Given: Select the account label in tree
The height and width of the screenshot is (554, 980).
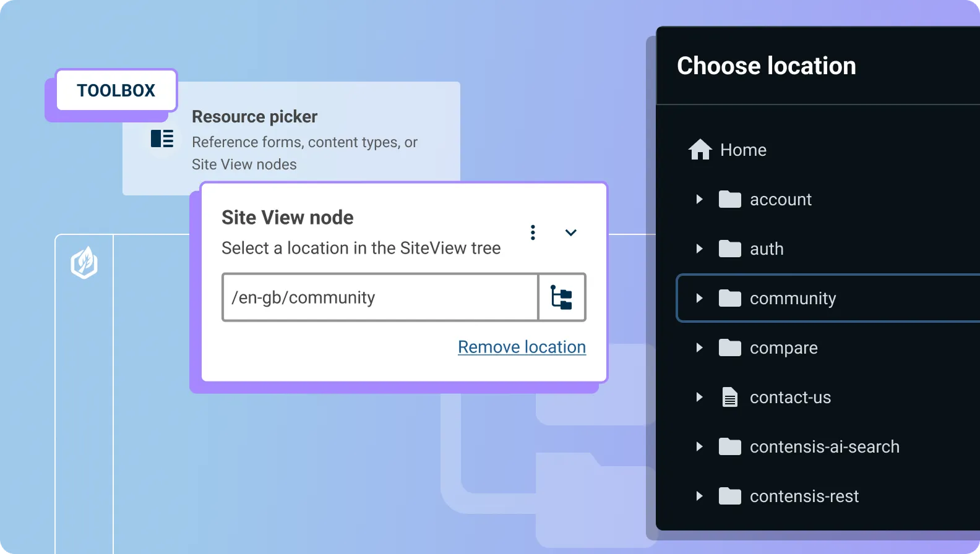Looking at the screenshot, I should pyautogui.click(x=781, y=199).
